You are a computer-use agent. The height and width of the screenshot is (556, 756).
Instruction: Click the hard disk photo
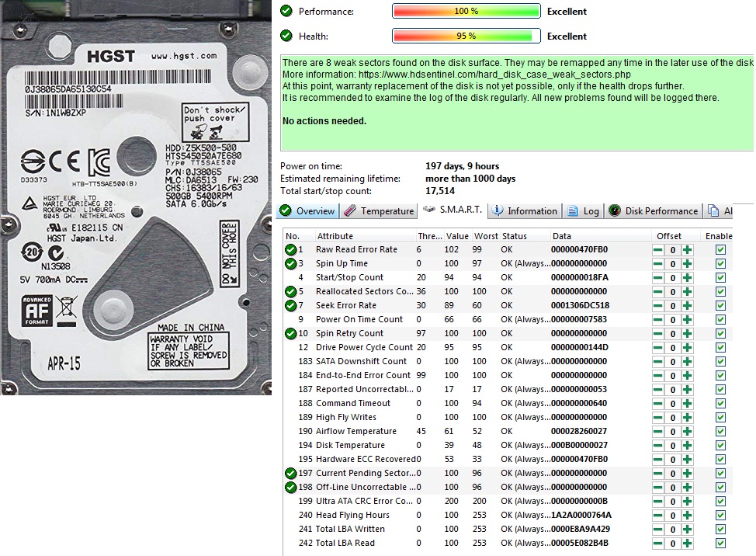point(136,197)
